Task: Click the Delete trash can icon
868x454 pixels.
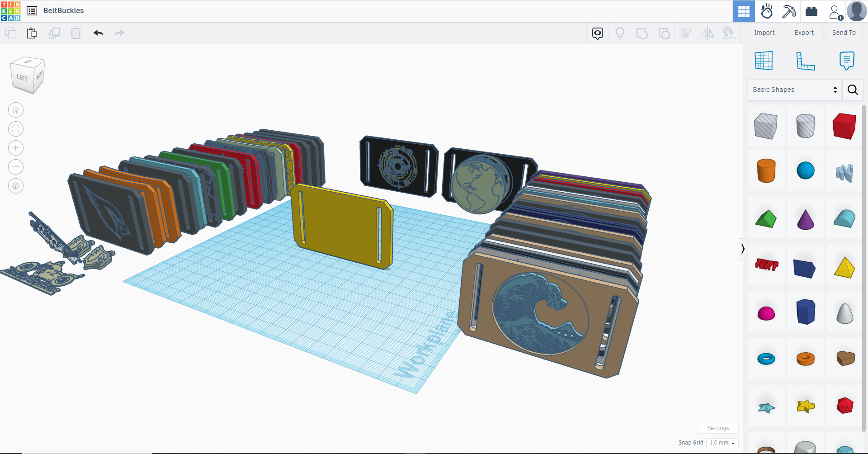Action: tap(76, 33)
